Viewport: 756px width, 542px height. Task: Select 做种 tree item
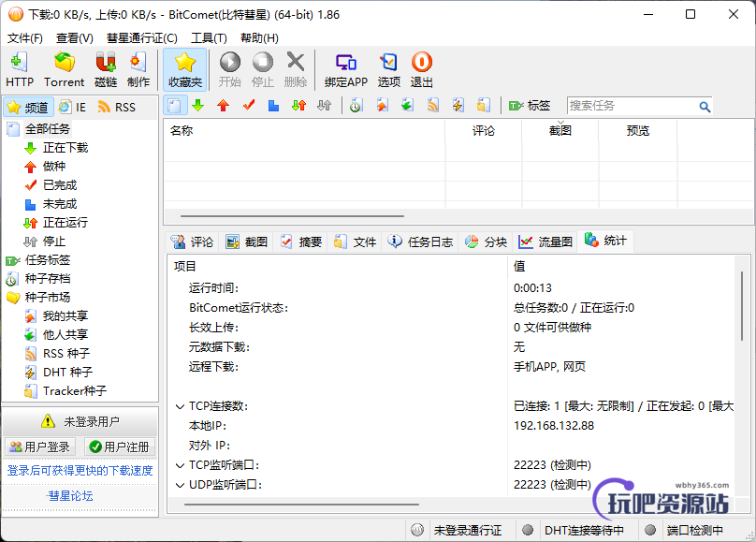pos(54,167)
